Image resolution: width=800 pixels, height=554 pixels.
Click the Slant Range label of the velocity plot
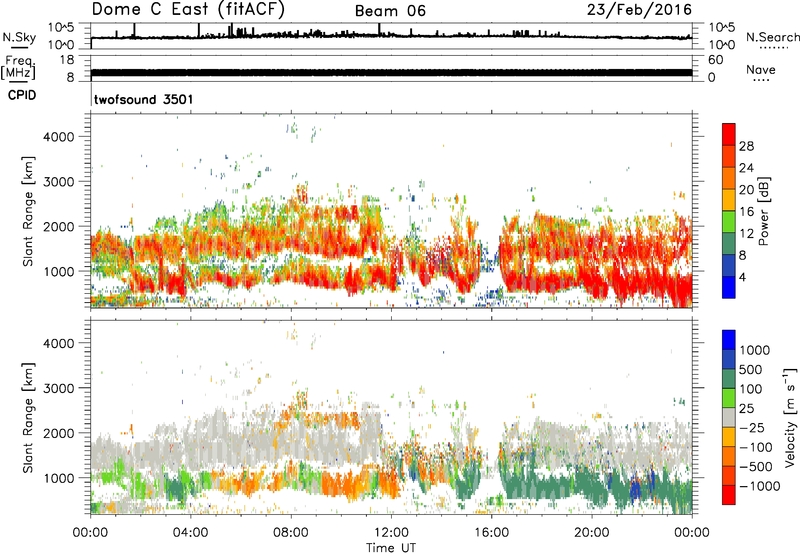28,418
